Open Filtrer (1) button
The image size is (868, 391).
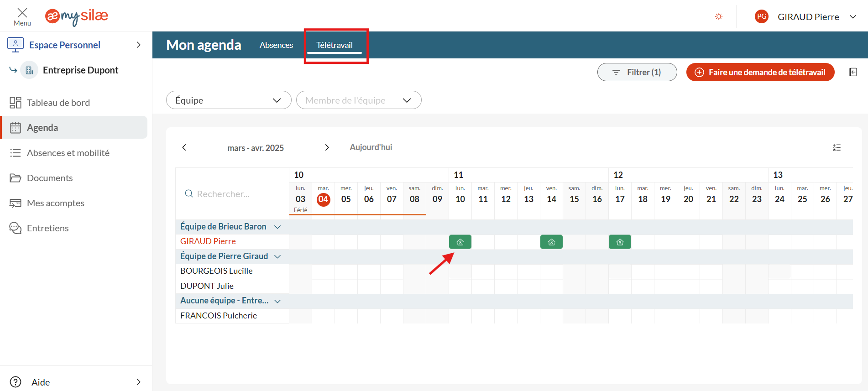(x=637, y=72)
